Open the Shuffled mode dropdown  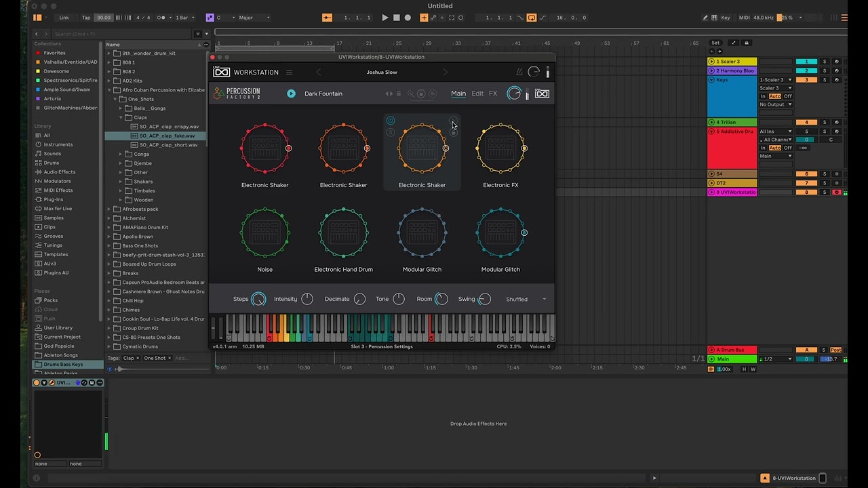526,299
